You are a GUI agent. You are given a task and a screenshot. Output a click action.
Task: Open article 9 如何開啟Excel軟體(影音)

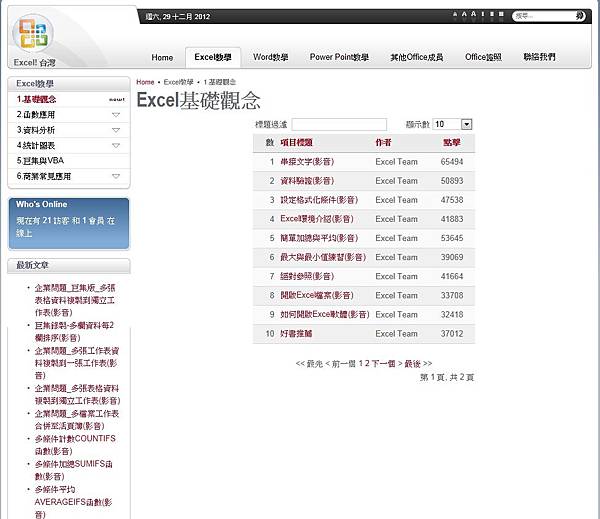pos(325,315)
